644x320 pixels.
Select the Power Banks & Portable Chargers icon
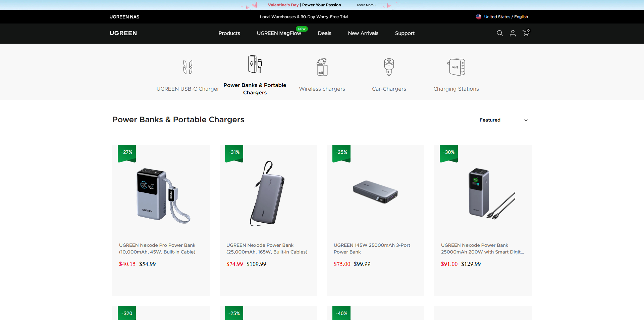tap(255, 64)
